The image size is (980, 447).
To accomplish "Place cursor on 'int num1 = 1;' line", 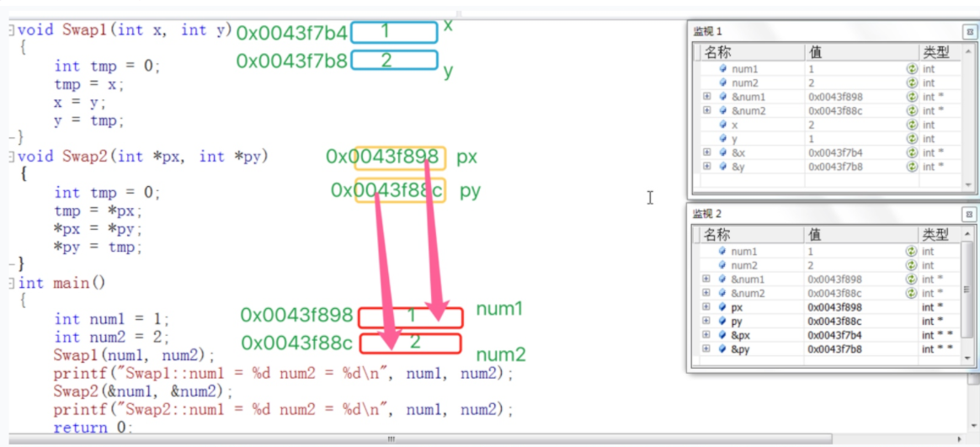I will point(112,319).
